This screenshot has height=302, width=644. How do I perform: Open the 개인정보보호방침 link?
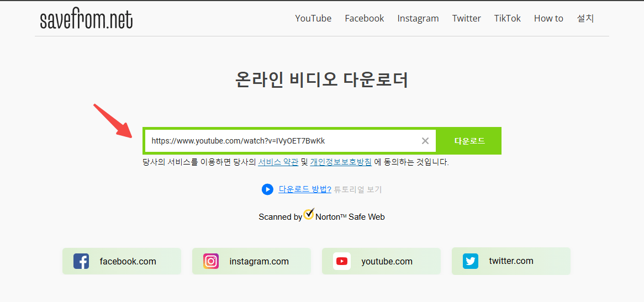pos(341,162)
